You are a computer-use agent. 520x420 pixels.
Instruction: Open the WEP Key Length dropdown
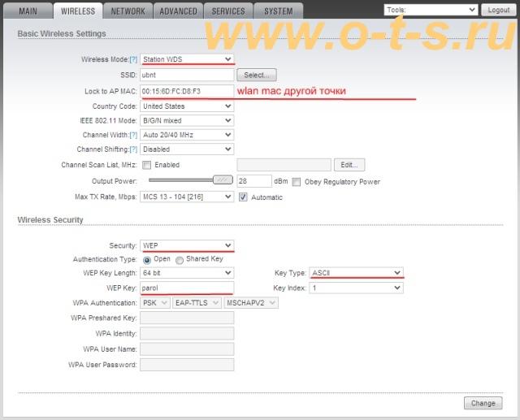coord(187,273)
